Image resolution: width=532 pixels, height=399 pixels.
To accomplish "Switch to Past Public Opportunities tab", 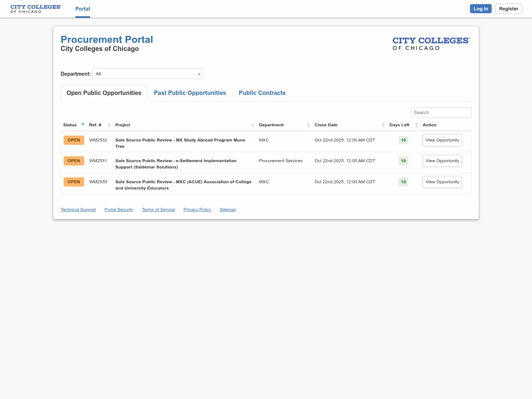I will pos(190,93).
